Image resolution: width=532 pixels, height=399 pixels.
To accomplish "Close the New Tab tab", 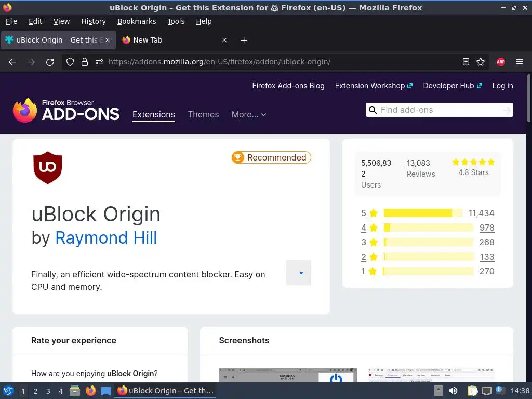I will coord(224,40).
